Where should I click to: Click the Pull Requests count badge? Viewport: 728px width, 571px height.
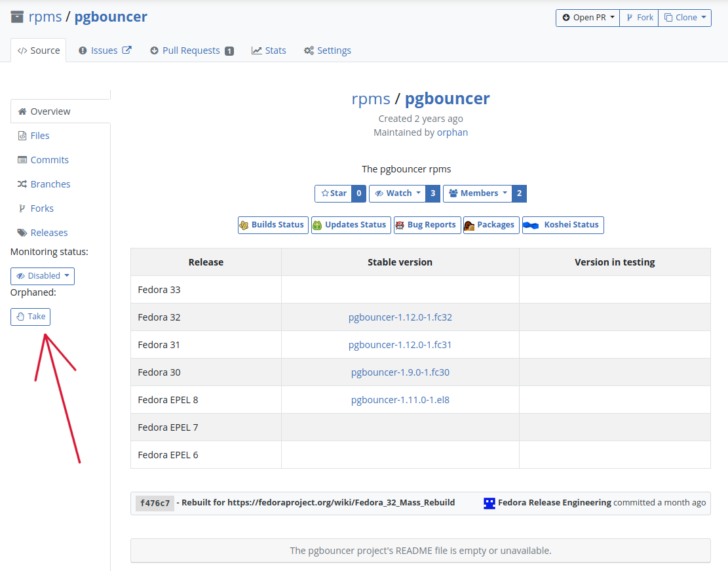229,50
